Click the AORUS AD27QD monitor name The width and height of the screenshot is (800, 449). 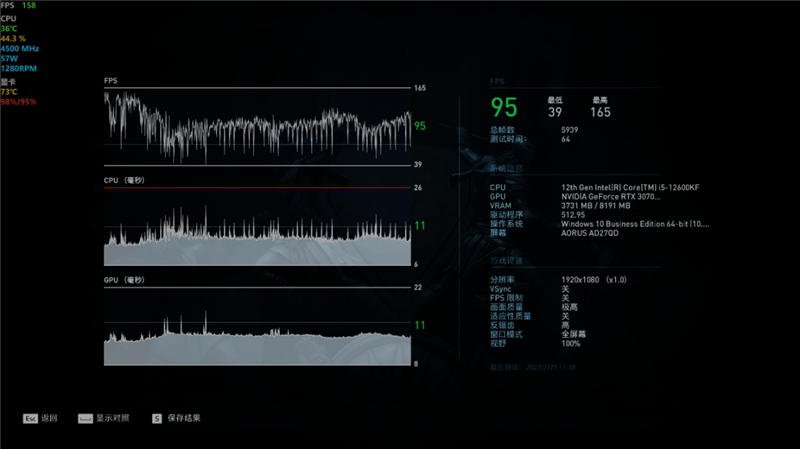tap(590, 233)
